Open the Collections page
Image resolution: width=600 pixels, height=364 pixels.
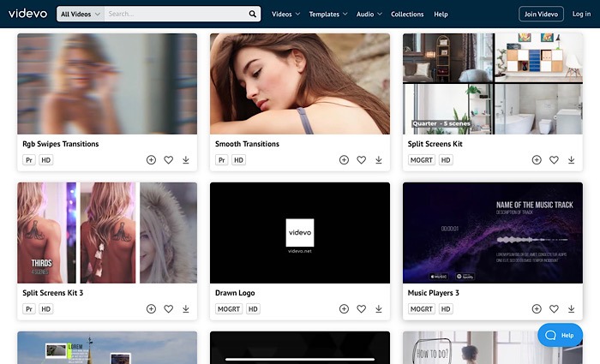click(x=407, y=15)
